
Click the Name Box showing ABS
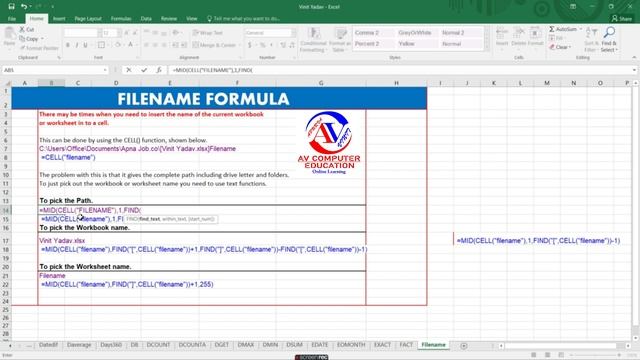(x=52, y=70)
